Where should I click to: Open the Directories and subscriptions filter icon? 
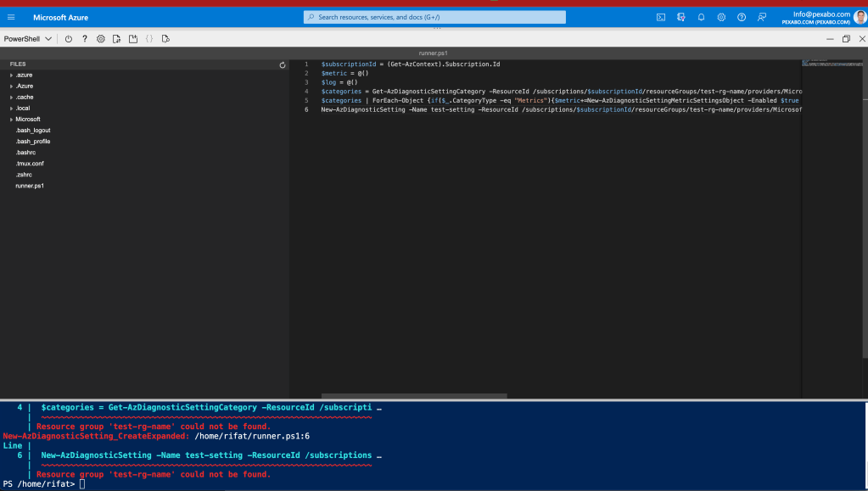[680, 17]
